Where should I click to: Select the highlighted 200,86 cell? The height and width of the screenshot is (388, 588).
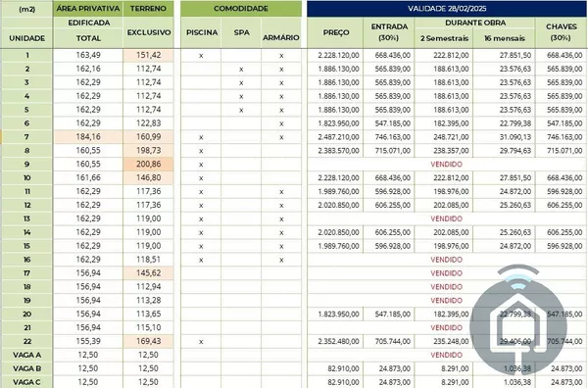[x=149, y=165]
